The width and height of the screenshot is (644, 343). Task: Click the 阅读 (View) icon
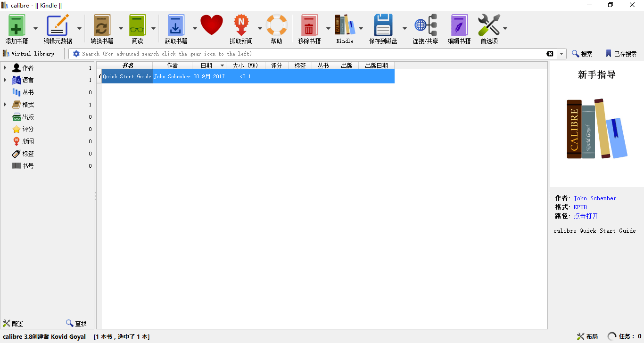coord(137,25)
